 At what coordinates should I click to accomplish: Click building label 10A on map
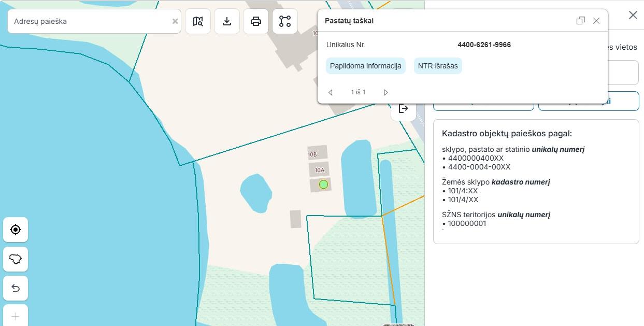tap(319, 170)
